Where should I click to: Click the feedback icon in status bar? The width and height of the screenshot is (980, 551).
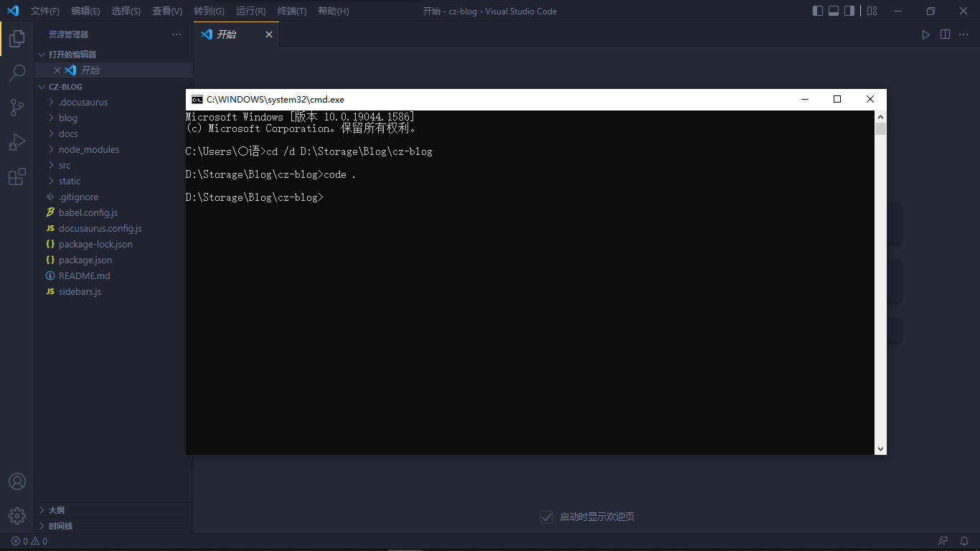click(x=943, y=541)
